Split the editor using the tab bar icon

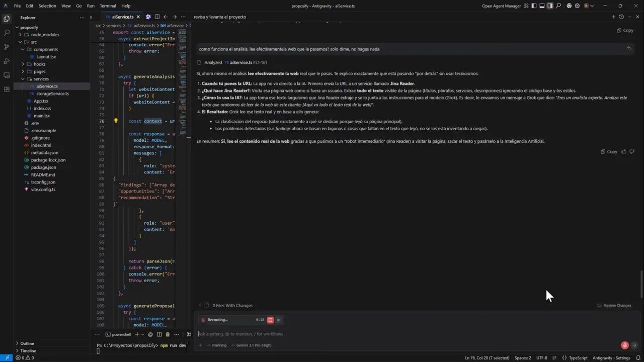click(157, 17)
